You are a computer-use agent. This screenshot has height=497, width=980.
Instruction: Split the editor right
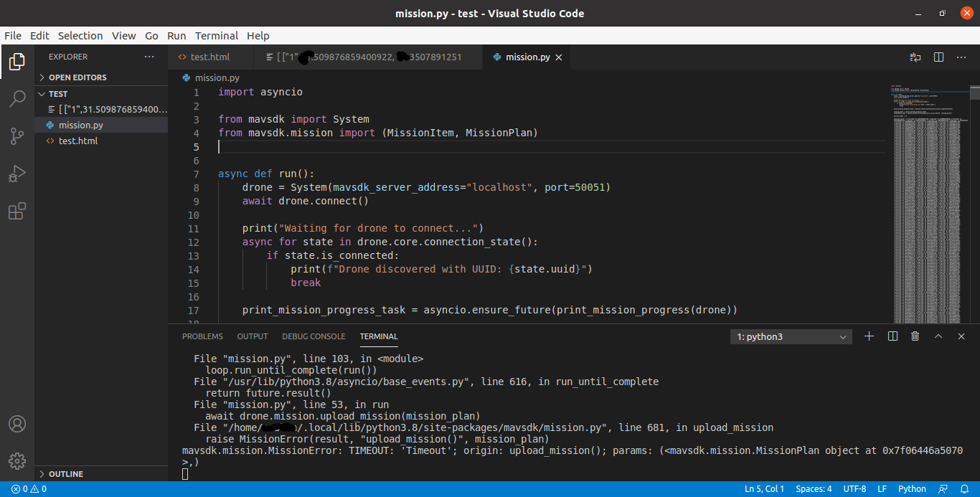(x=938, y=57)
